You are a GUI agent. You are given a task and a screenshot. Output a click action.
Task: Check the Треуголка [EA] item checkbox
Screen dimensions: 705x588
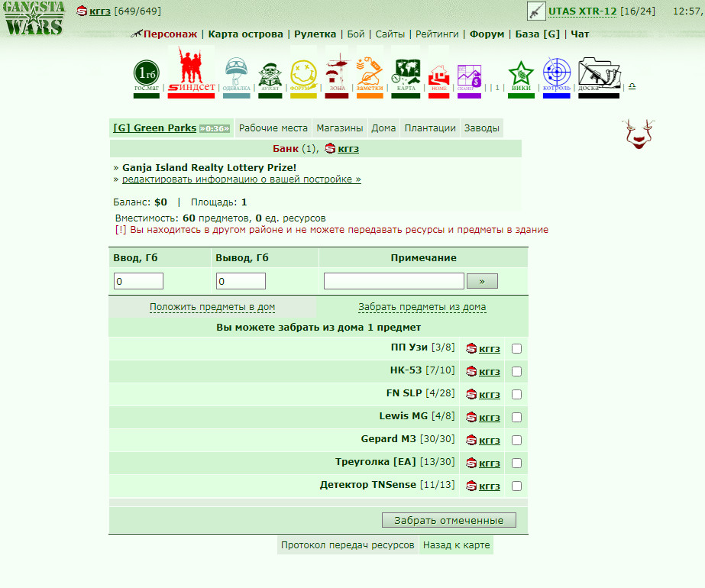coord(516,464)
